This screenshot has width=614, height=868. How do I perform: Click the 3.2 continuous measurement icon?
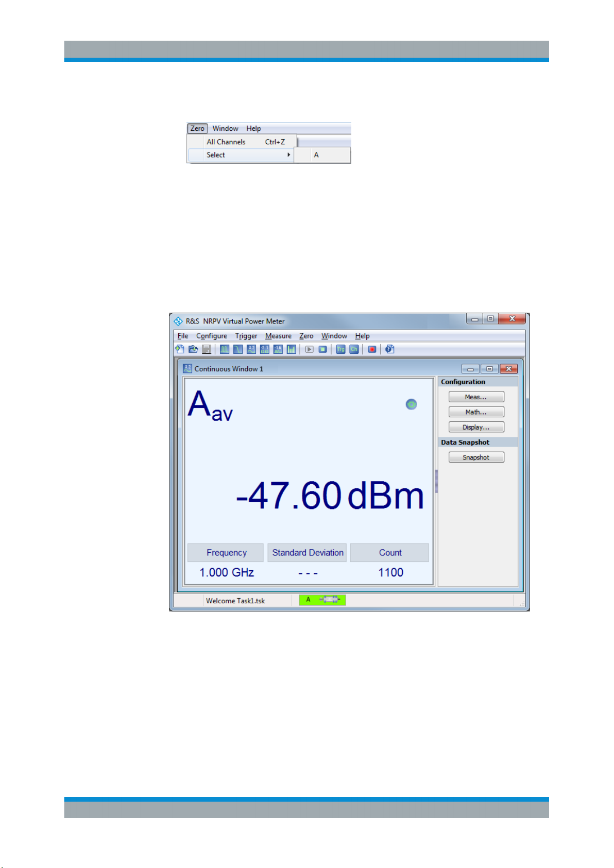pyautogui.click(x=251, y=349)
